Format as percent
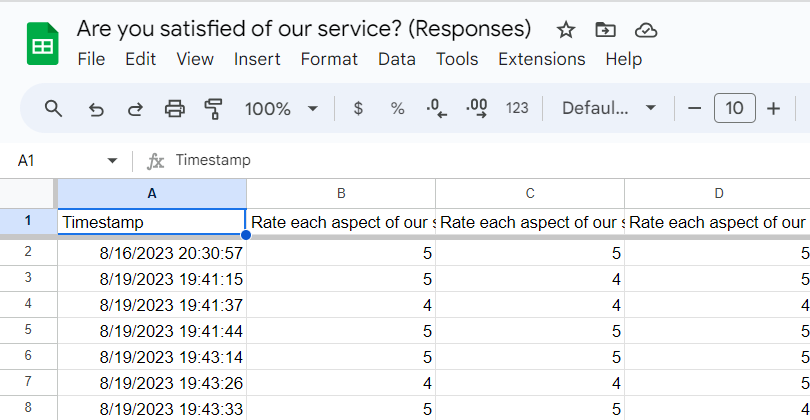810x420 pixels. click(397, 108)
